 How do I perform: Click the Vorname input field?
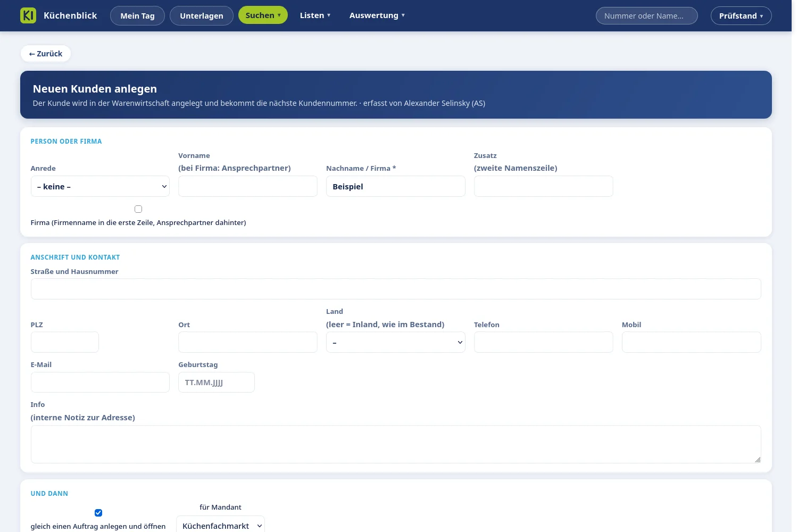pyautogui.click(x=248, y=186)
